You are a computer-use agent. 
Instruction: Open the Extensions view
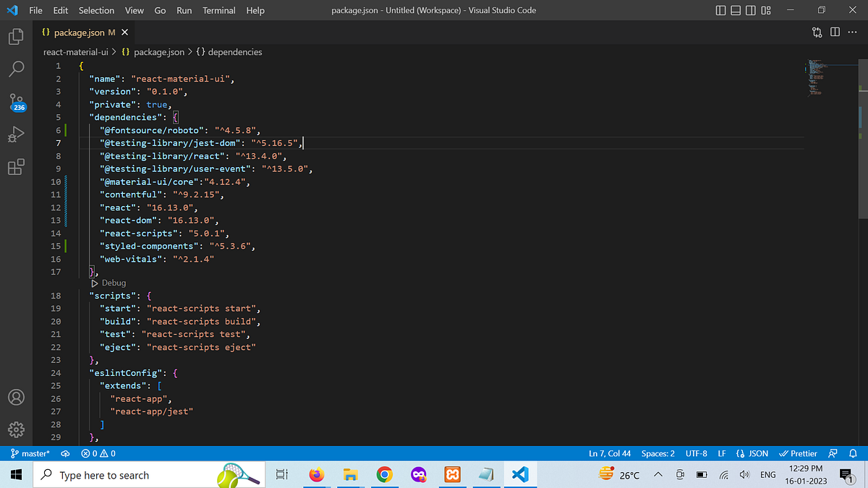[x=16, y=167]
